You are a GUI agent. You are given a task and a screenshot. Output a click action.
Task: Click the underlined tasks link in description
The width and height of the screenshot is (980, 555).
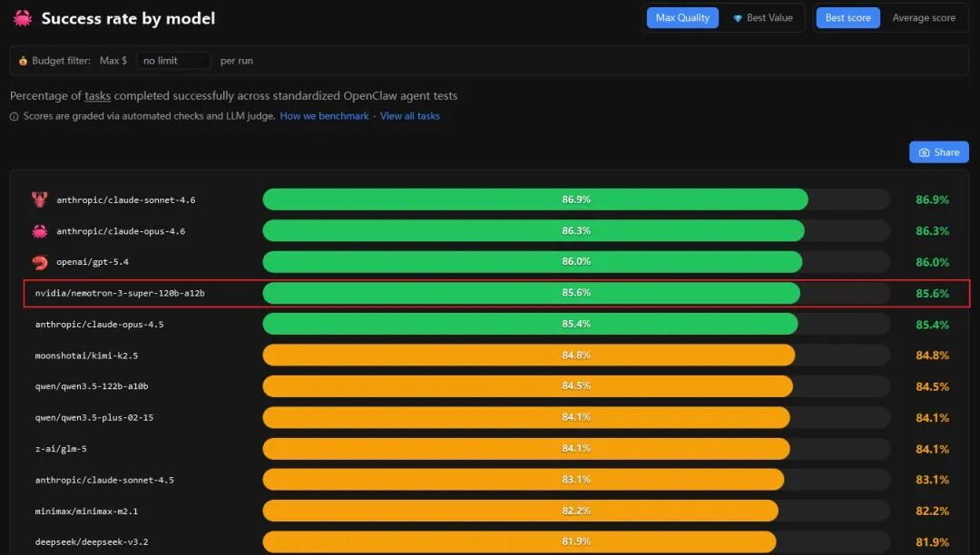97,95
